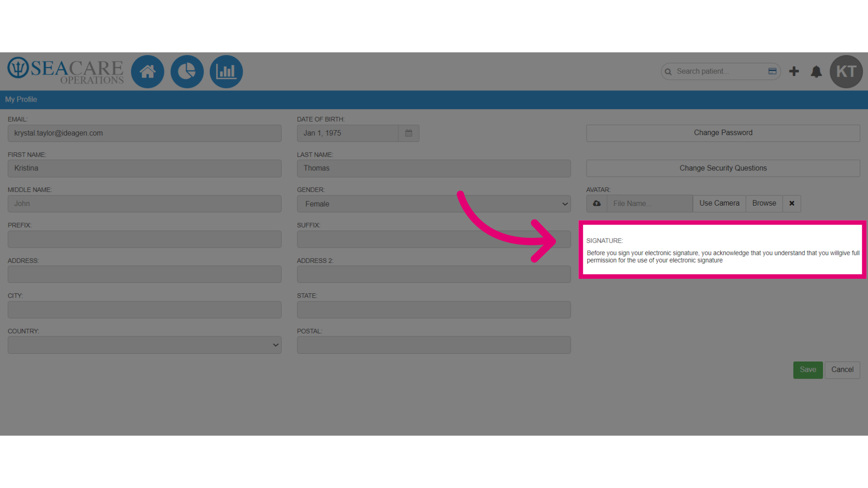Screen dimensions: 868x488
Task: Click the Address 2 input field
Action: 434,274
